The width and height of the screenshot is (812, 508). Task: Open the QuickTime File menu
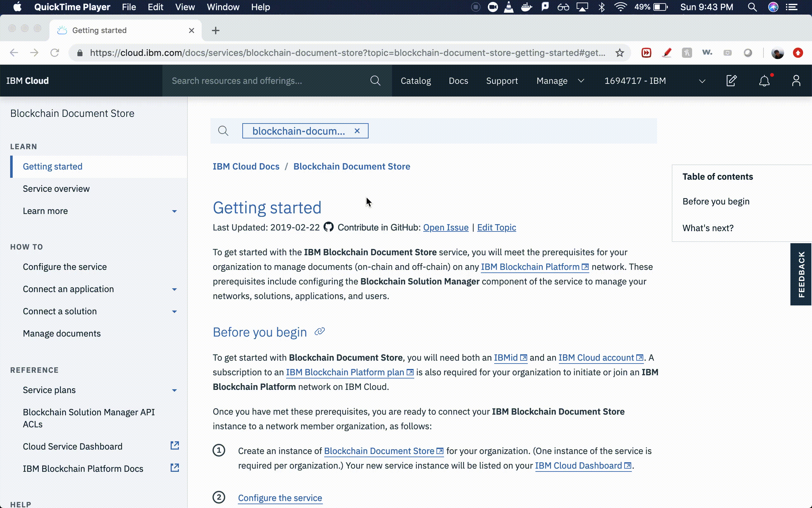129,7
